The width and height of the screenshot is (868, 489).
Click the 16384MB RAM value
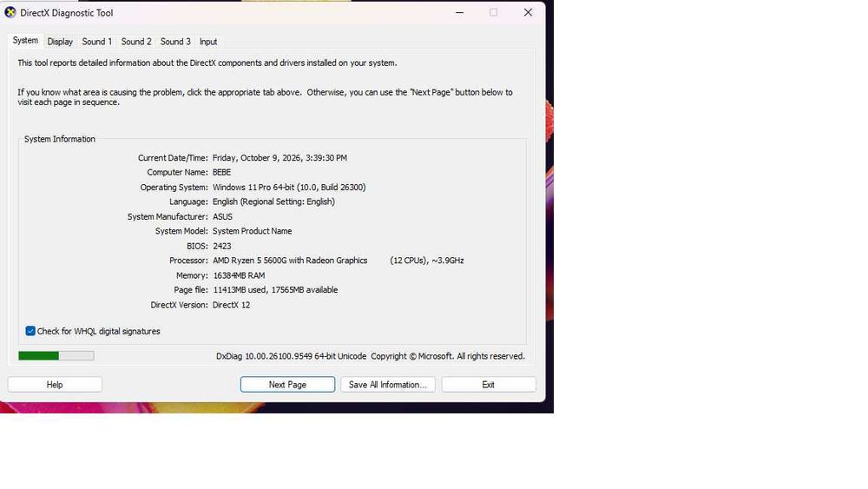[x=239, y=275]
